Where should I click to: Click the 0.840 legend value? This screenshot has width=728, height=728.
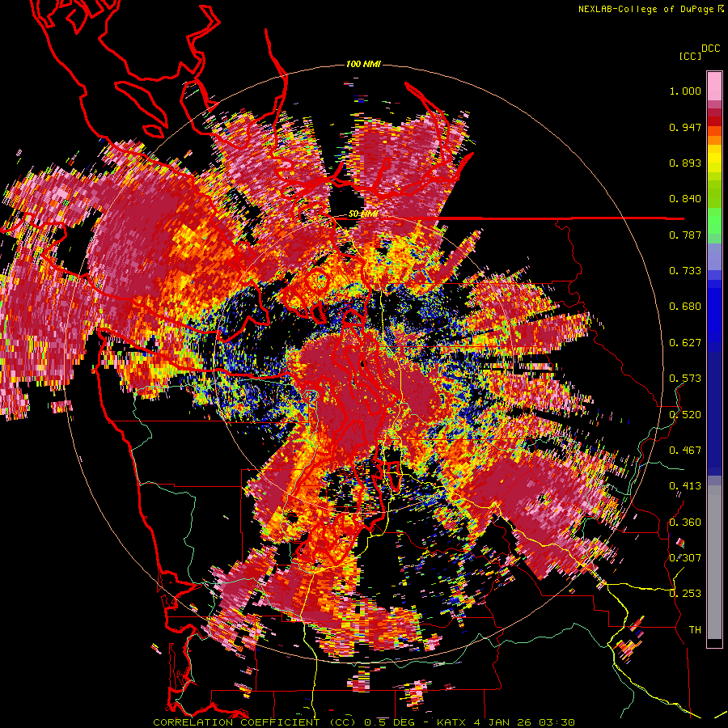[685, 199]
